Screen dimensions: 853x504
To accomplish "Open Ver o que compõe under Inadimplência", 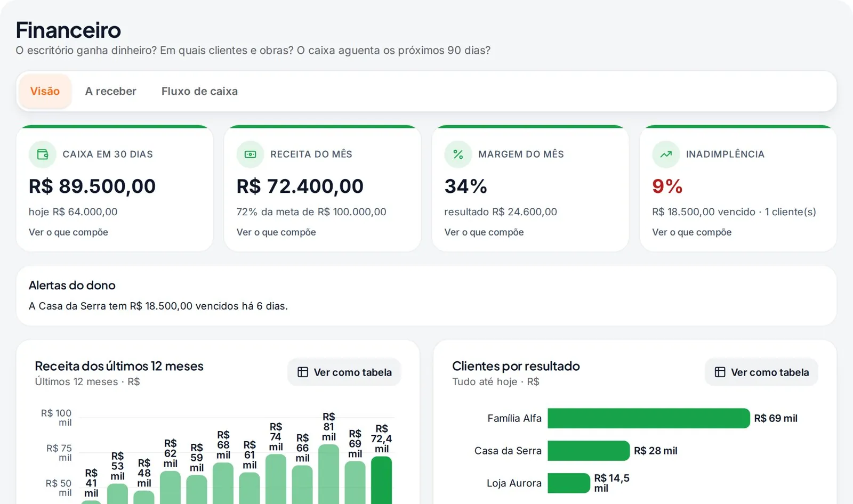I will pos(691,232).
